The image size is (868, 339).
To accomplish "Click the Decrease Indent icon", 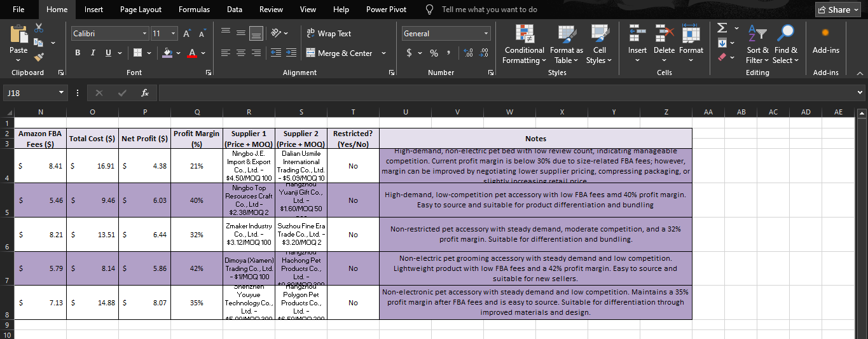I will 276,53.
